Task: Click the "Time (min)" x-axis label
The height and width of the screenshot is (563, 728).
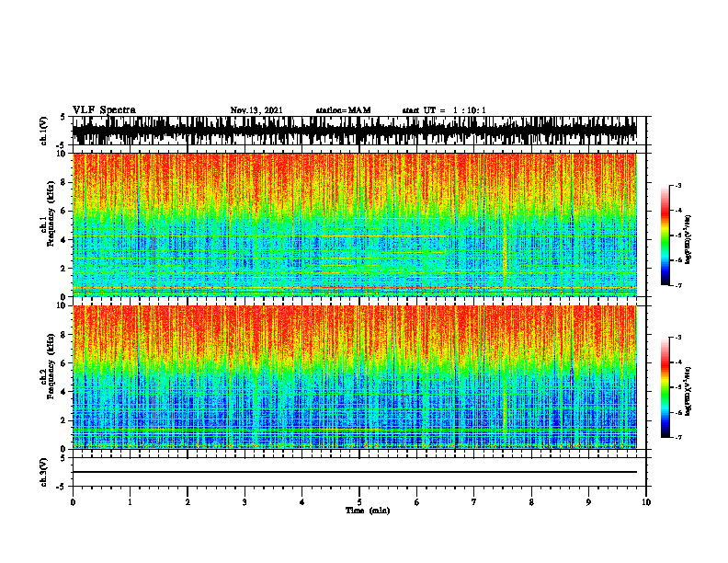Action: [368, 511]
